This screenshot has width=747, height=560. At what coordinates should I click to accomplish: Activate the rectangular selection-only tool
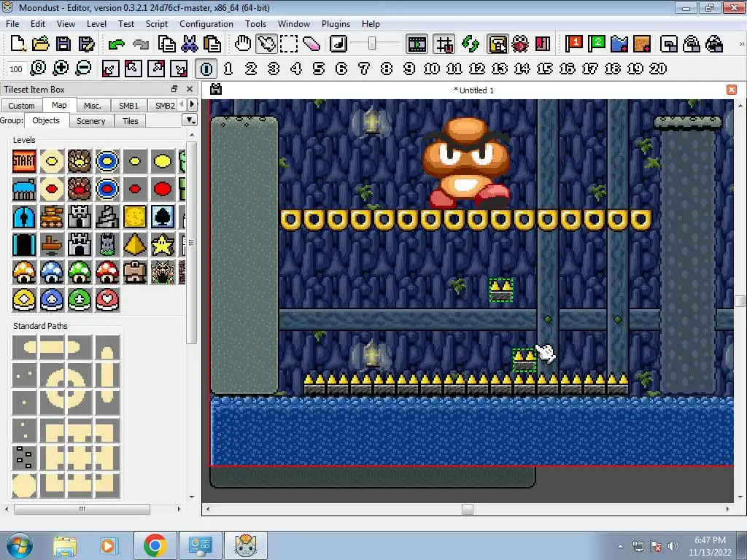(x=289, y=44)
